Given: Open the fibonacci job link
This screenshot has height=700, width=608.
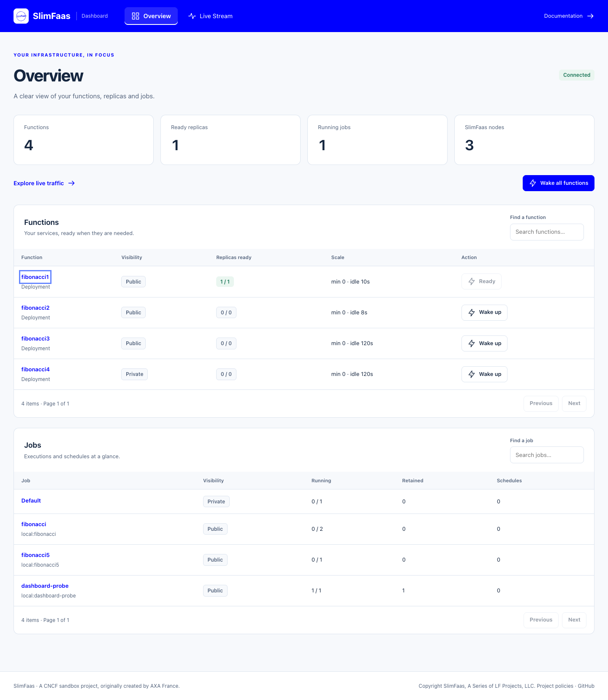Looking at the screenshot, I should point(34,524).
